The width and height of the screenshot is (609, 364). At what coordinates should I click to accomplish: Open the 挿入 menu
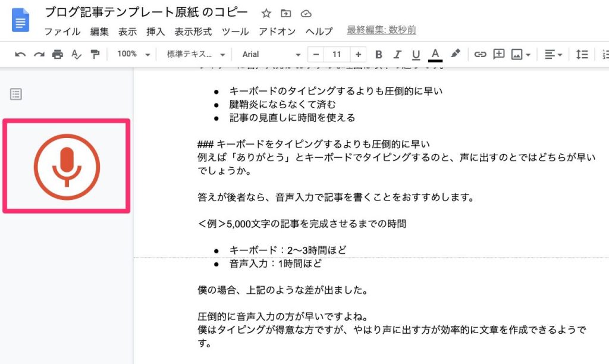point(155,31)
